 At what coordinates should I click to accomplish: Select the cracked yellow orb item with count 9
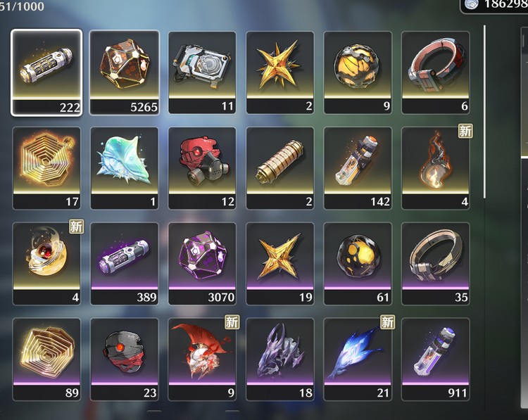[x=358, y=72]
